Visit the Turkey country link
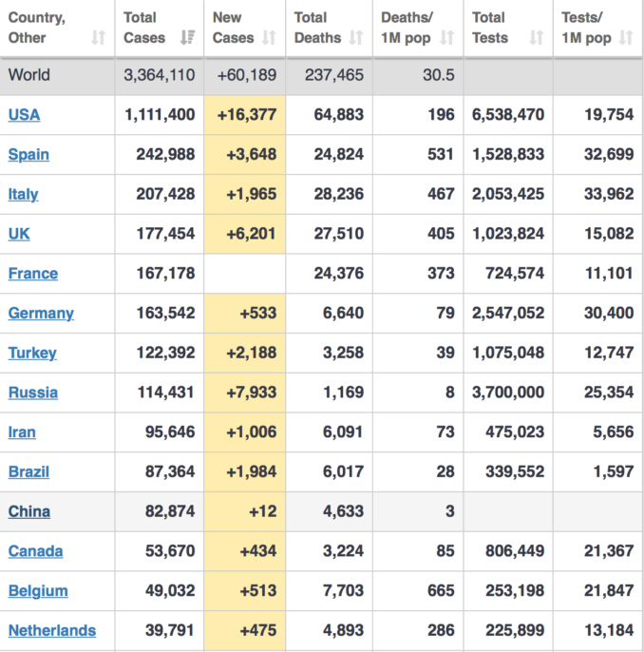 coord(32,353)
